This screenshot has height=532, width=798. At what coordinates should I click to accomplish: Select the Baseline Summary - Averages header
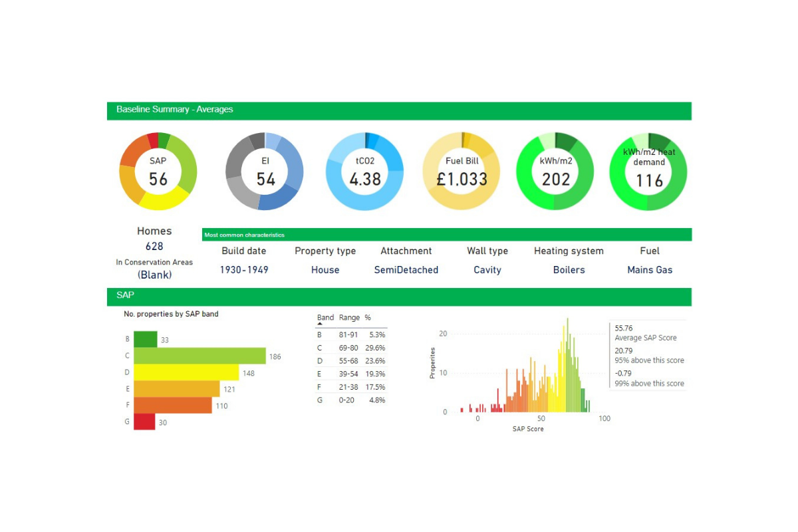pos(175,110)
